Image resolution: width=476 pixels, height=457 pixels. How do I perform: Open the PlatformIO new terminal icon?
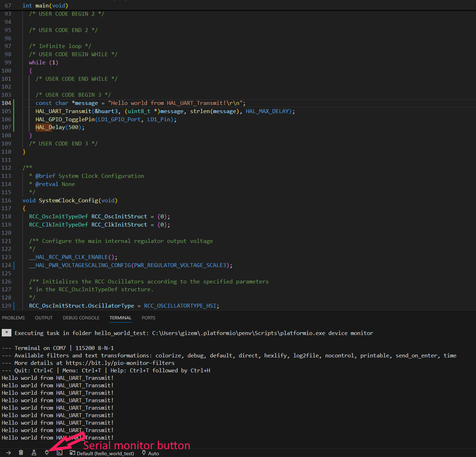point(59,453)
